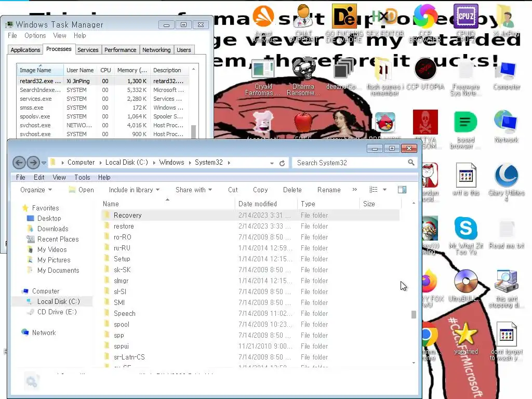Open Recent Places in the Favorites list
The width and height of the screenshot is (532, 399).
[58, 240]
